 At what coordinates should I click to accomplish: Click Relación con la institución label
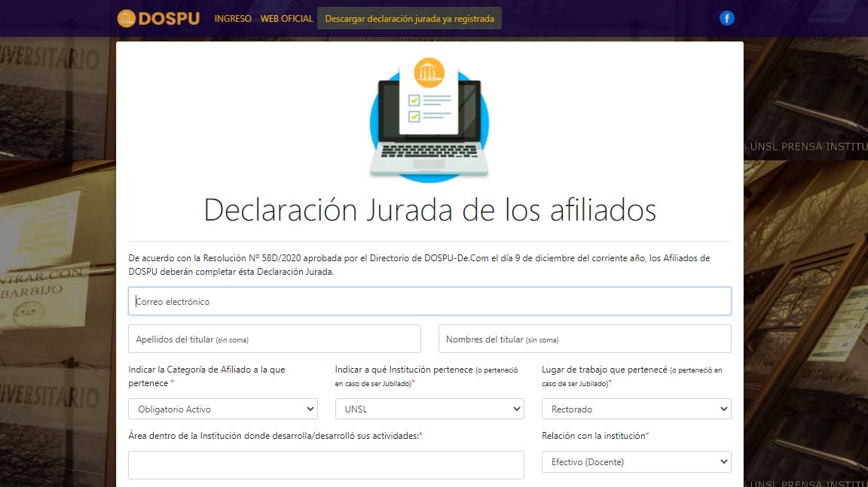tap(595, 436)
